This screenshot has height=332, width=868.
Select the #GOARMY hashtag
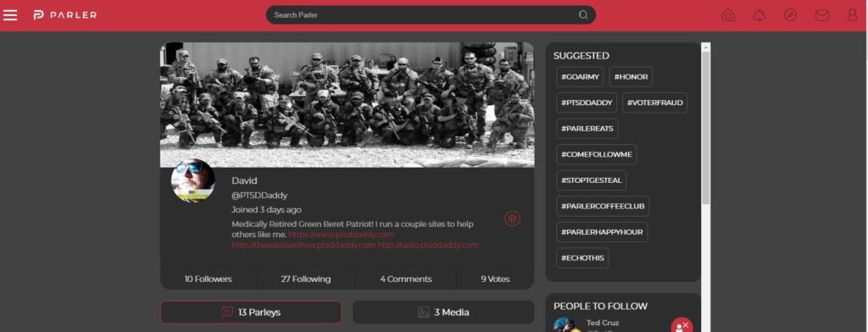580,77
